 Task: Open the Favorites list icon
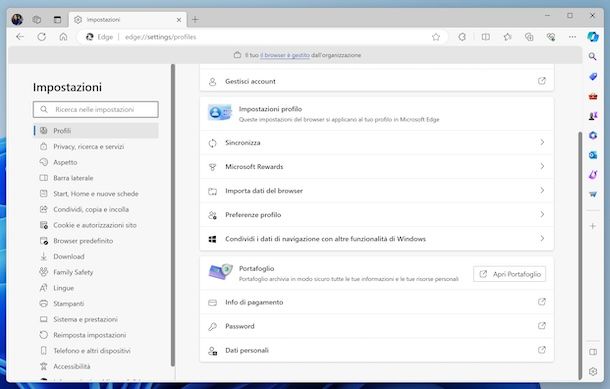point(507,37)
